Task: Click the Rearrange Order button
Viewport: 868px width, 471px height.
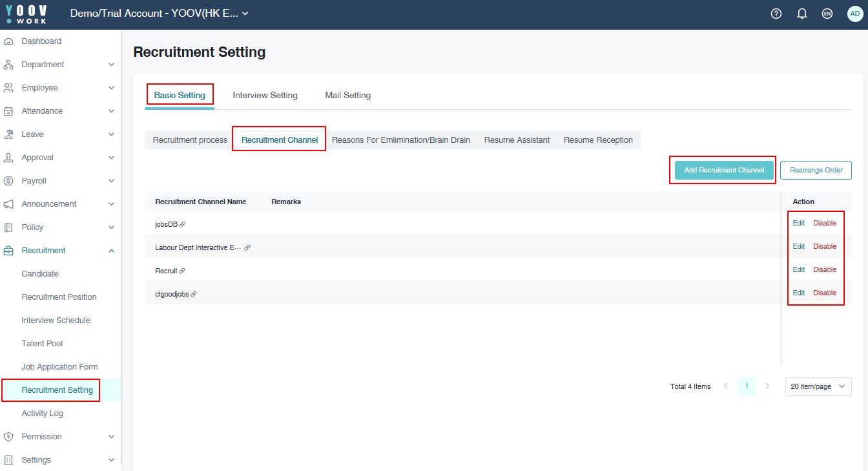Action: coord(816,171)
